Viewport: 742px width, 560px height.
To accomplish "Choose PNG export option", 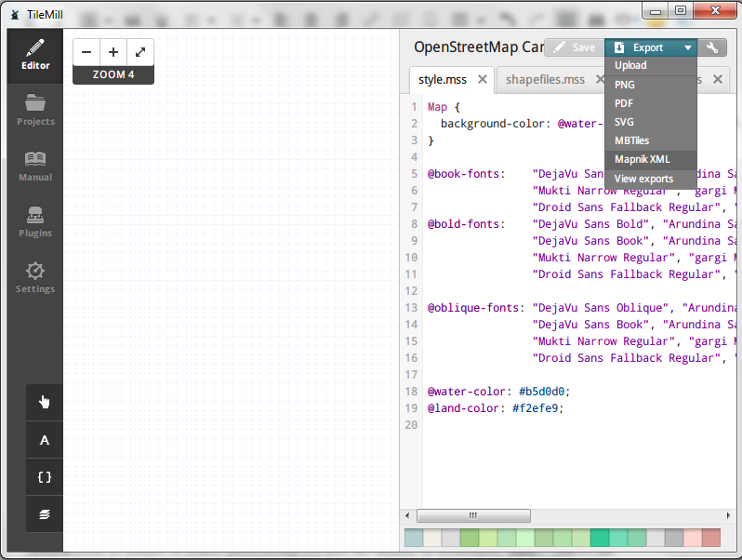I will [651, 85].
